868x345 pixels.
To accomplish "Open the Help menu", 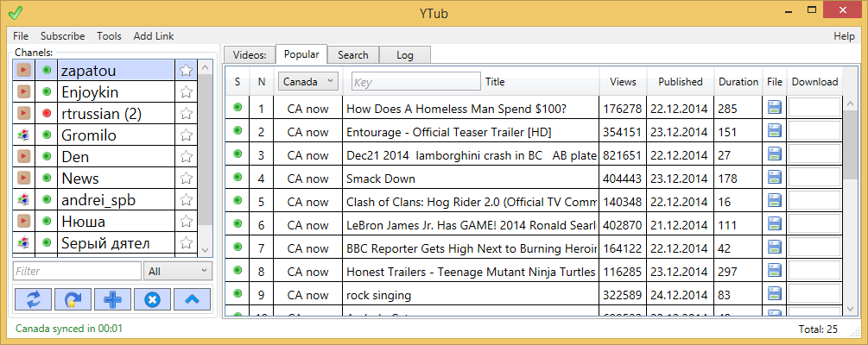I will 844,36.
